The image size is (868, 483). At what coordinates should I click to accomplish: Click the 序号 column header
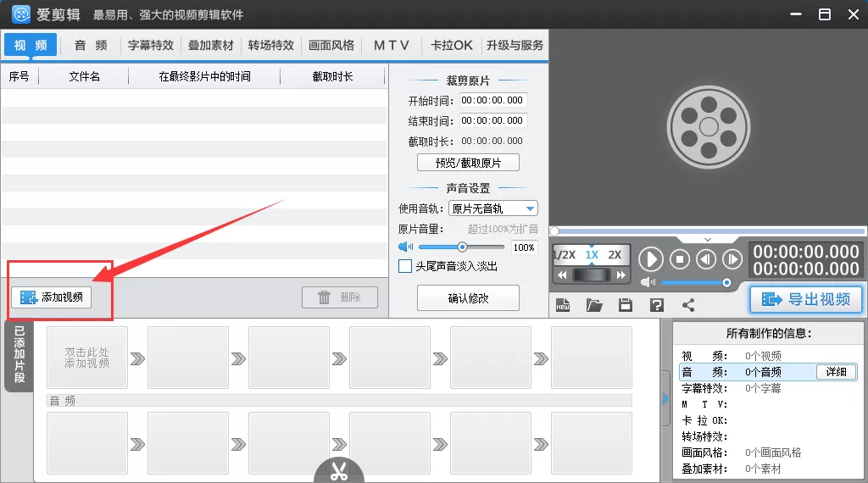tap(19, 76)
